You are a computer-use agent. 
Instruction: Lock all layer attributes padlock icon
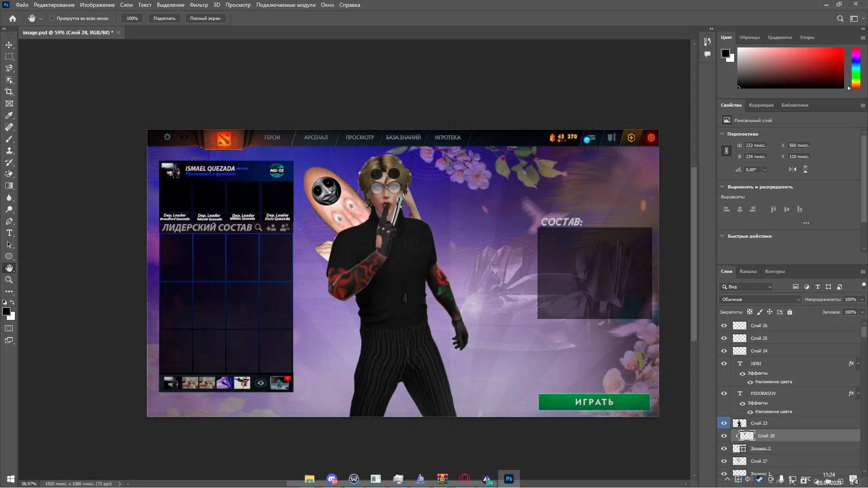point(790,312)
